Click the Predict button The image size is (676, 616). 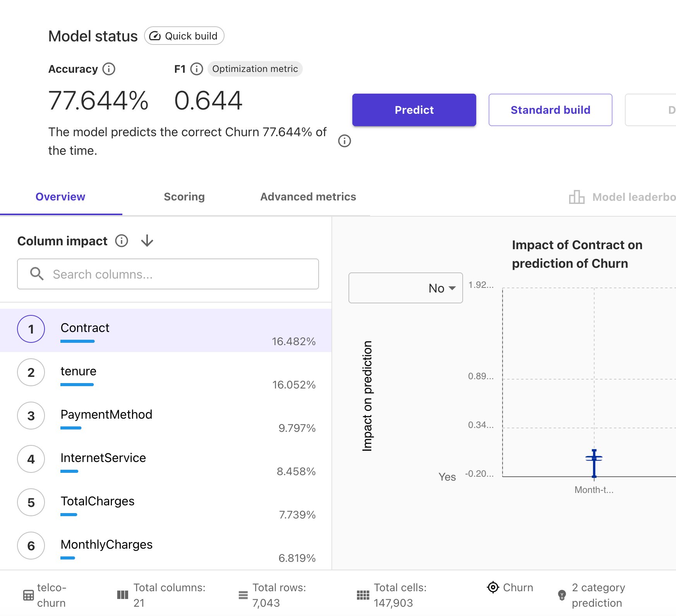point(414,110)
